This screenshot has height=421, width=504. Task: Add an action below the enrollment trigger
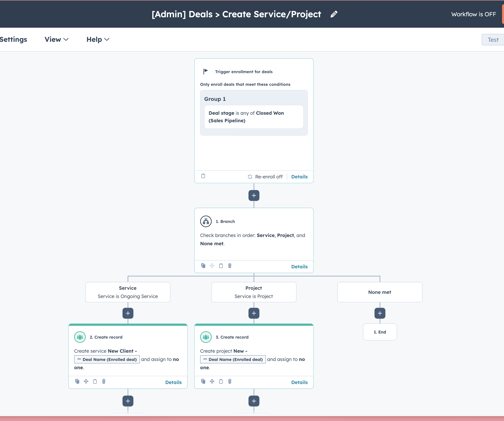click(254, 195)
